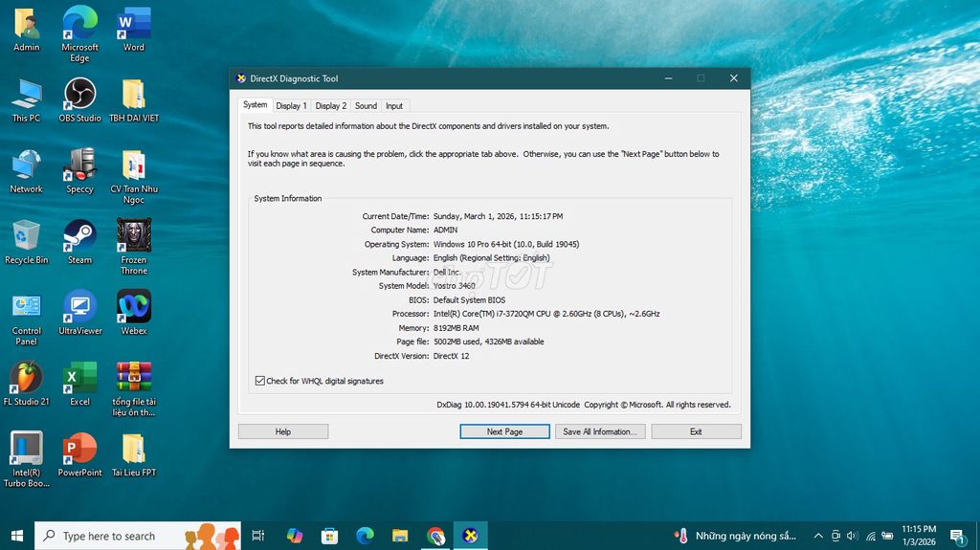Click taskbar search box
The image size is (980, 550).
pos(138,536)
